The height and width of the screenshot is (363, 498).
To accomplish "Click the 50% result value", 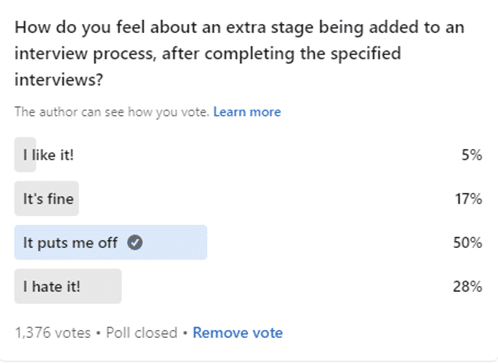I will pyautogui.click(x=468, y=243).
